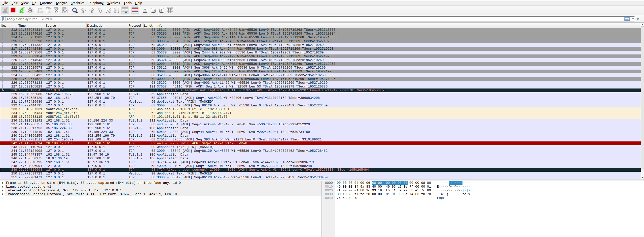Open the Telephony menu

coord(96,3)
